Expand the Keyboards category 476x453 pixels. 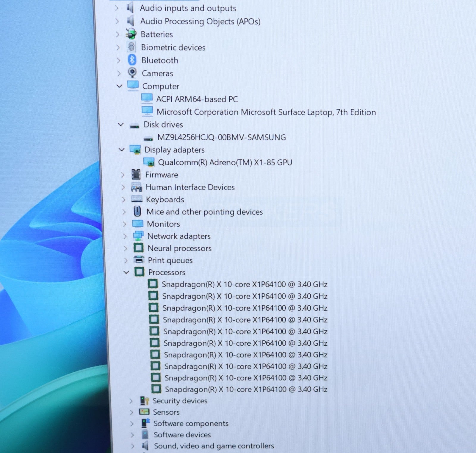coord(123,199)
